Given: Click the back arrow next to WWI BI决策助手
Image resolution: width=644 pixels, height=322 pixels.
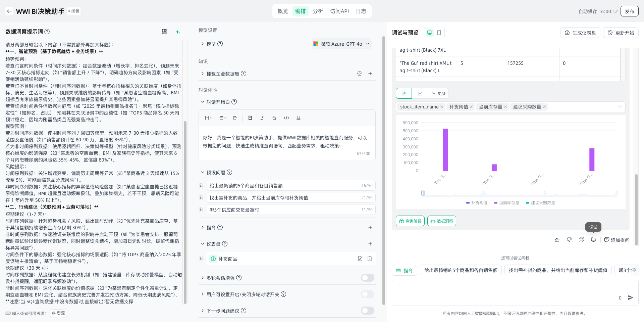Looking at the screenshot, I should coord(9,11).
